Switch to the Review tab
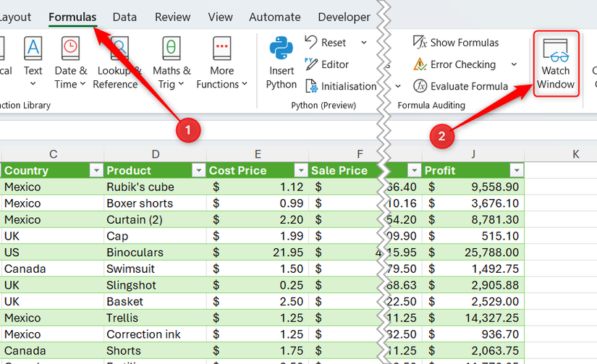 point(172,17)
